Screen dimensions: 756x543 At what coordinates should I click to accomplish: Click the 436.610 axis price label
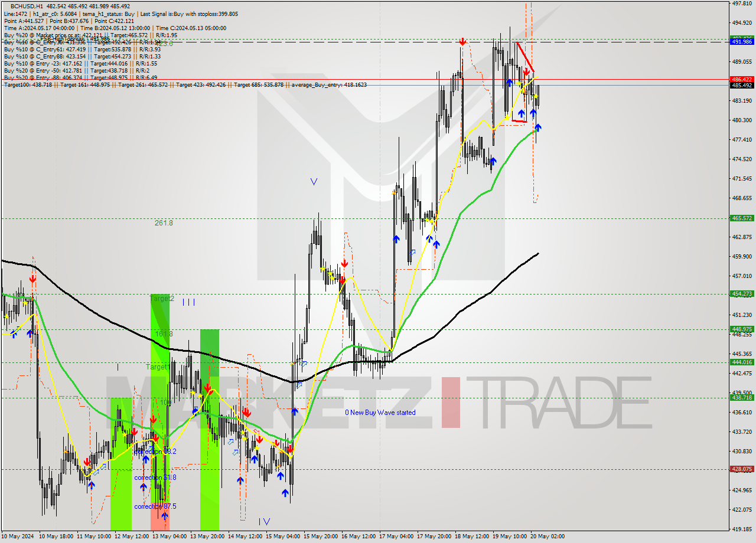tap(742, 413)
